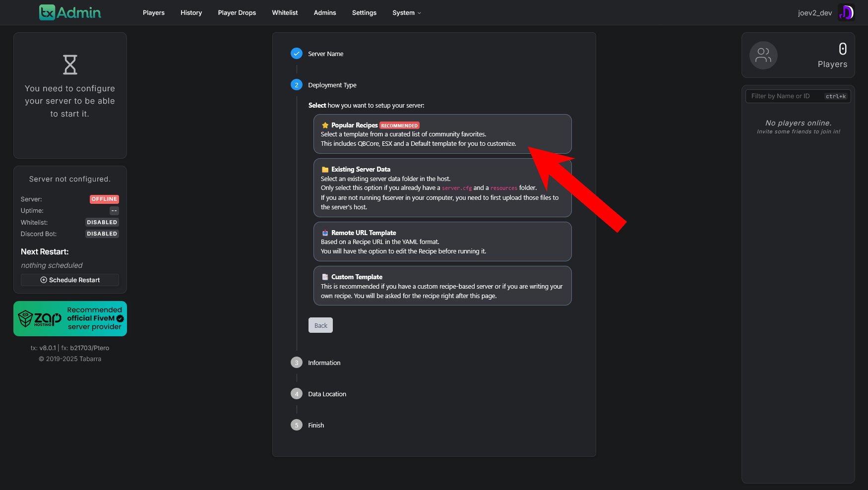This screenshot has height=490, width=868.
Task: Click the tx: v8.0.1 version text
Action: pyautogui.click(x=43, y=348)
